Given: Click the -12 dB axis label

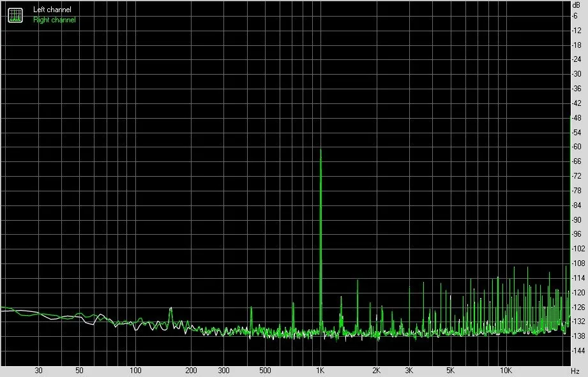Looking at the screenshot, I should [577, 31].
